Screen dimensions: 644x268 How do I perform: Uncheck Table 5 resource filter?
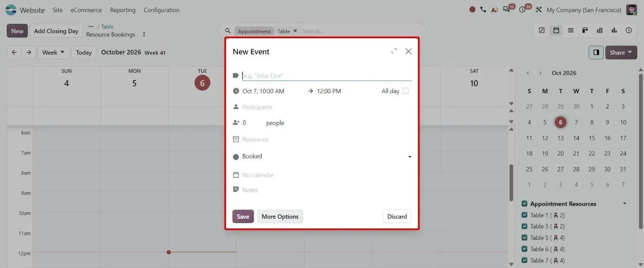524,238
